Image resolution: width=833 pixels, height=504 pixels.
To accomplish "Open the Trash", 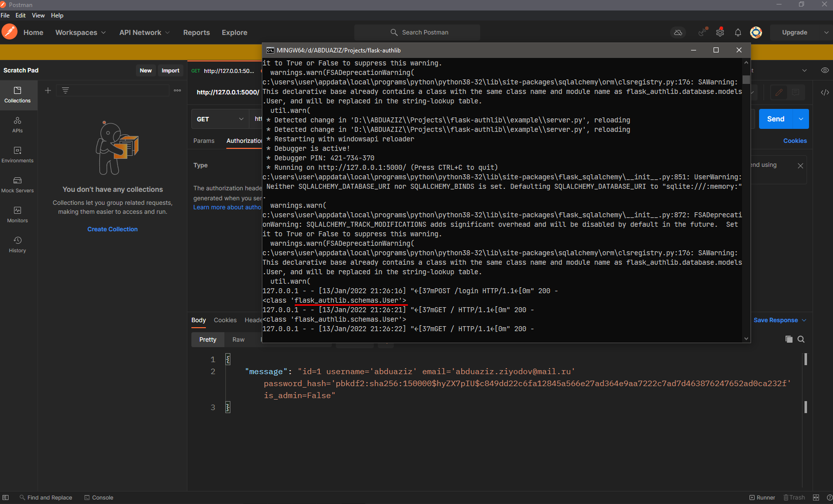I will [794, 498].
